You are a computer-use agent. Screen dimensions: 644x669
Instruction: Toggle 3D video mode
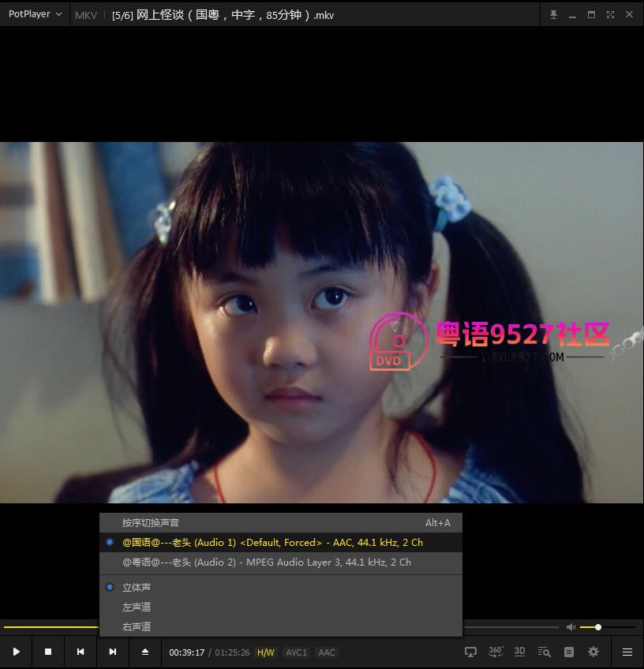(519, 652)
